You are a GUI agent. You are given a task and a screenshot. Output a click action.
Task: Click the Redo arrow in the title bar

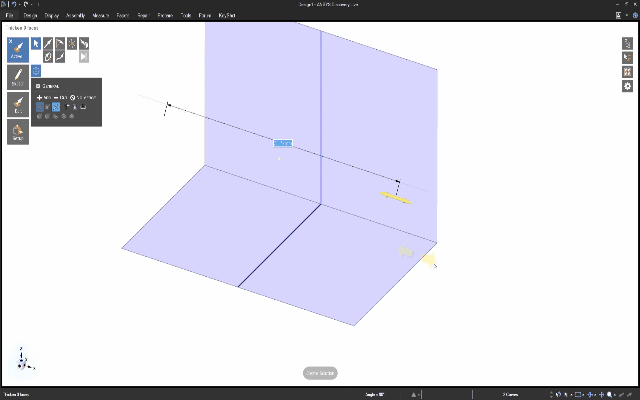[26, 4]
